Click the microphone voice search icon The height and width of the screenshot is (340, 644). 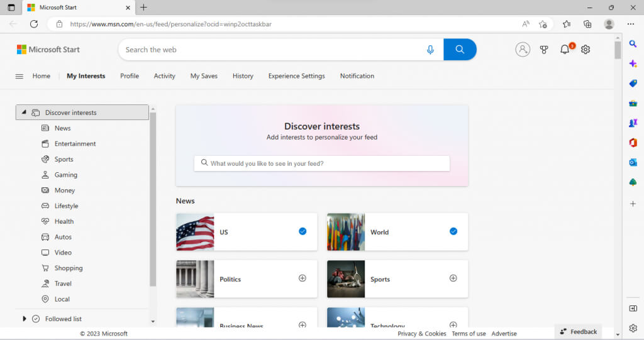point(430,50)
